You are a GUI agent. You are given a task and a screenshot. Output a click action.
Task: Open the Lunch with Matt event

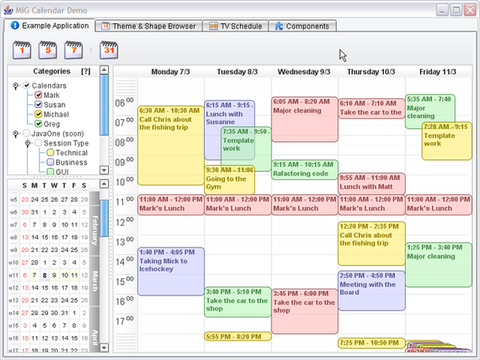pyautogui.click(x=372, y=183)
